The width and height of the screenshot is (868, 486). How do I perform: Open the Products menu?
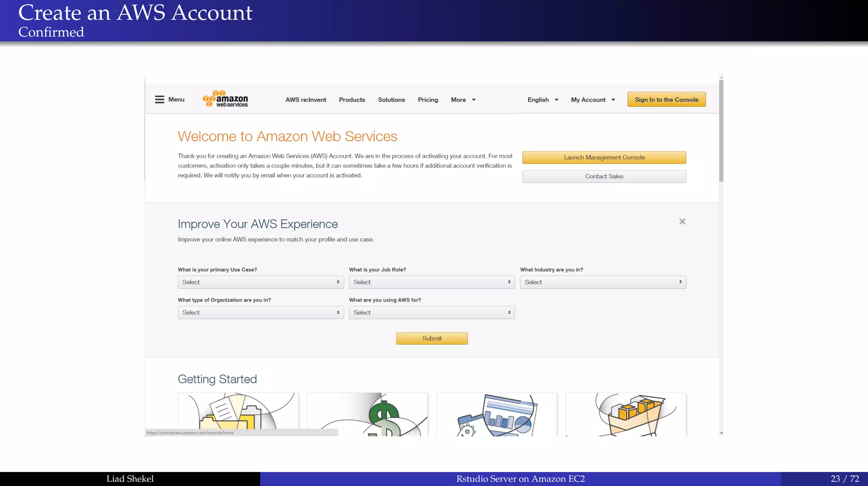point(352,100)
